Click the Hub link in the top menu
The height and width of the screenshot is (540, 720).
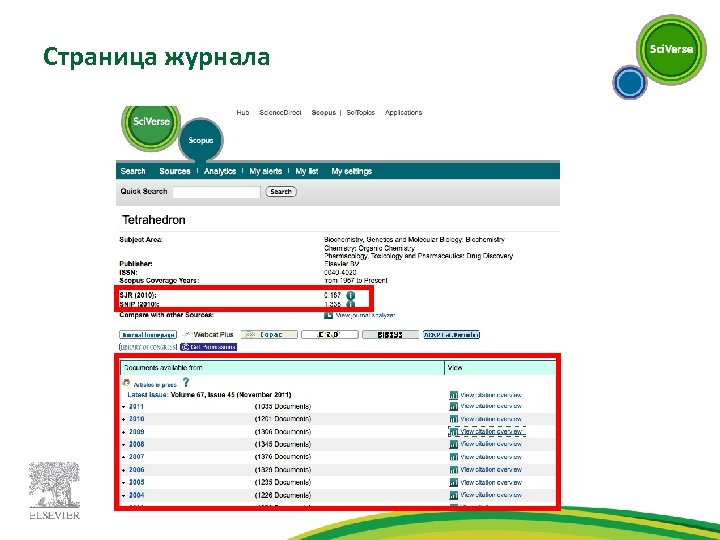pos(242,112)
